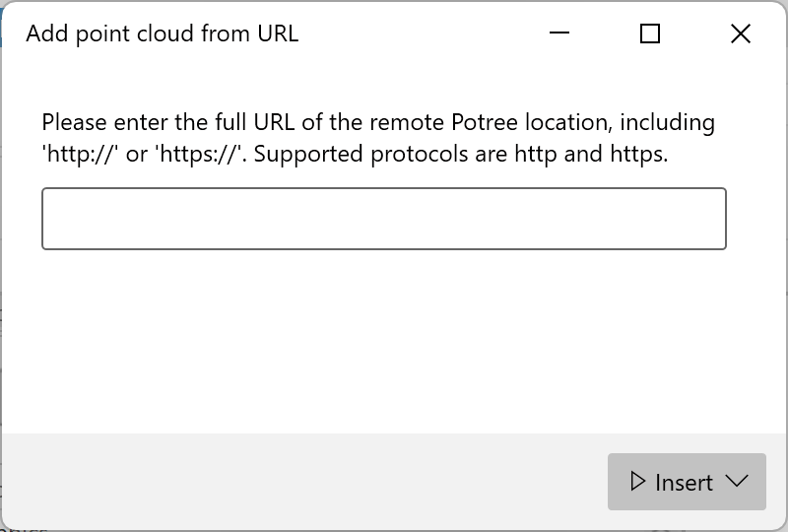This screenshot has height=532, width=788.
Task: Click the Potree URL text field
Action: 383,219
